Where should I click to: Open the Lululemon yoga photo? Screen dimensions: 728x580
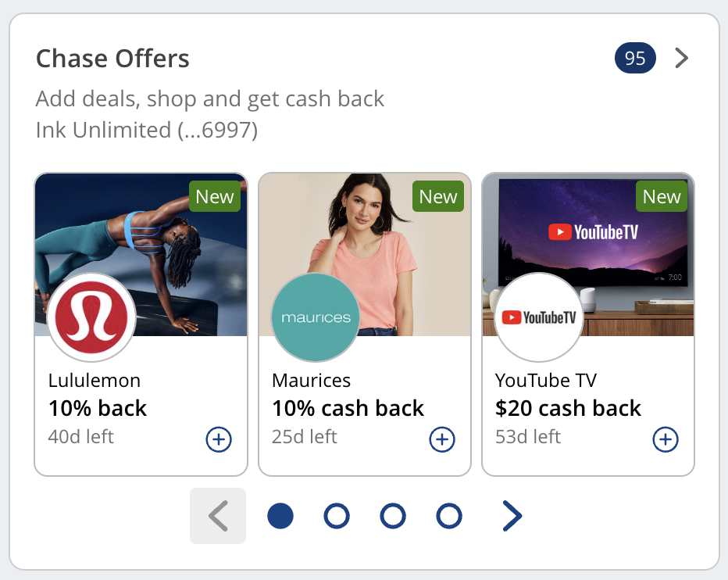coord(141,255)
